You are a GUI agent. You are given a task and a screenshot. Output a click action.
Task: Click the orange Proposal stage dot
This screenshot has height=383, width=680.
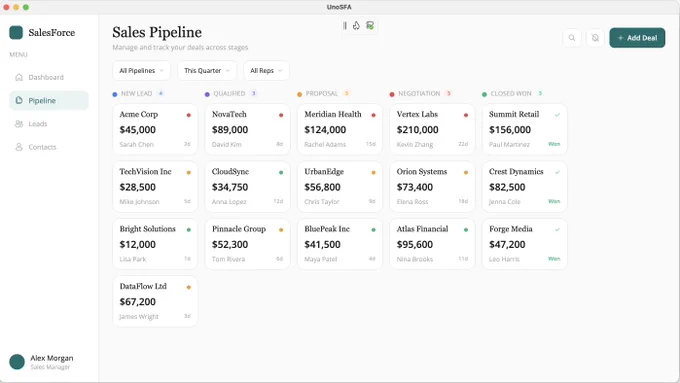[x=300, y=94]
